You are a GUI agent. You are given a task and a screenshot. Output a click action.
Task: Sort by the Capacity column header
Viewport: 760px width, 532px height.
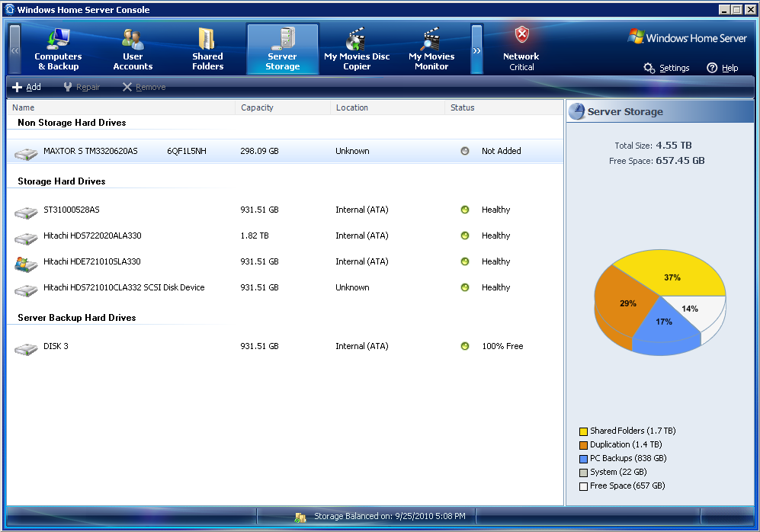point(283,107)
